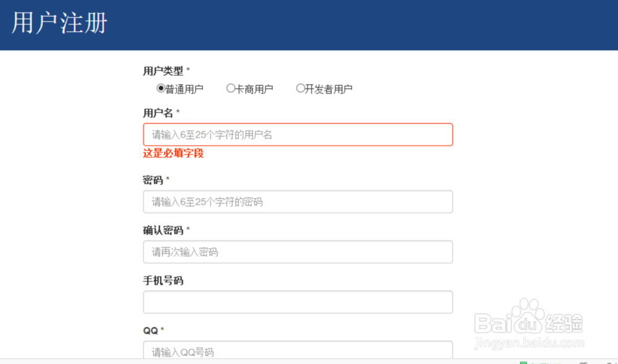618x364 pixels.
Task: Select the 普通用户 radio button
Action: pyautogui.click(x=161, y=88)
